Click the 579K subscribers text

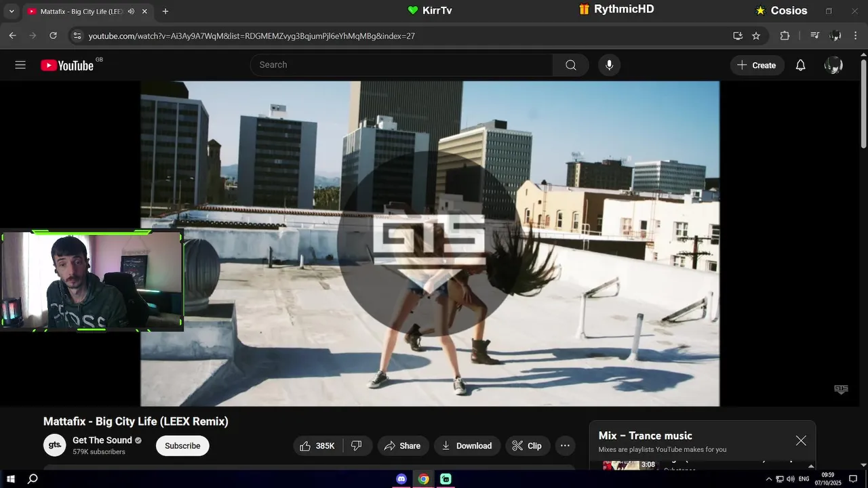[x=99, y=452]
